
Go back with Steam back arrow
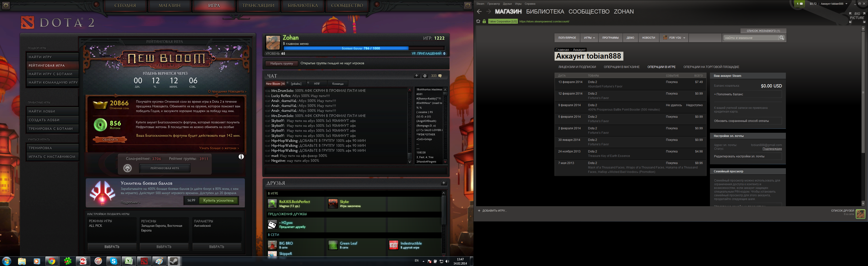point(479,11)
